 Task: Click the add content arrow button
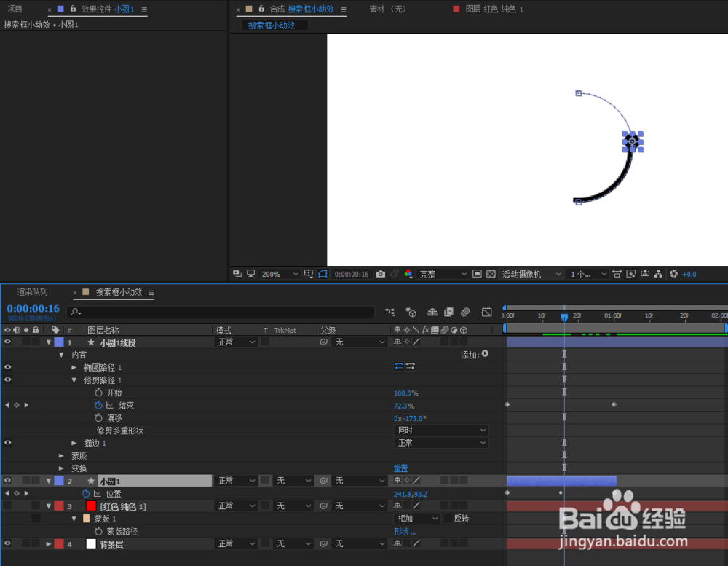point(485,354)
